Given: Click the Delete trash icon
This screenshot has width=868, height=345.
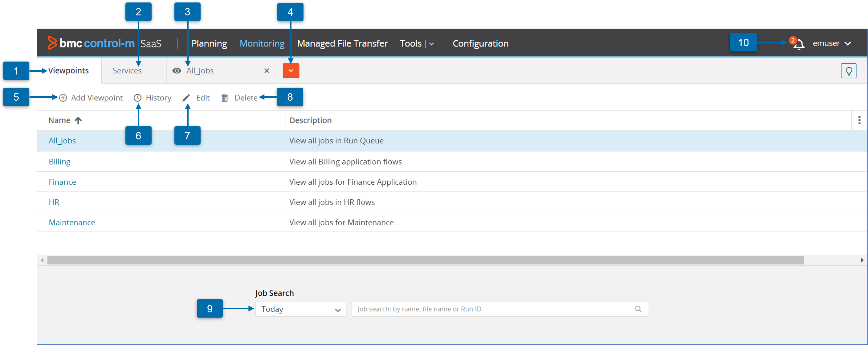Looking at the screenshot, I should 225,98.
